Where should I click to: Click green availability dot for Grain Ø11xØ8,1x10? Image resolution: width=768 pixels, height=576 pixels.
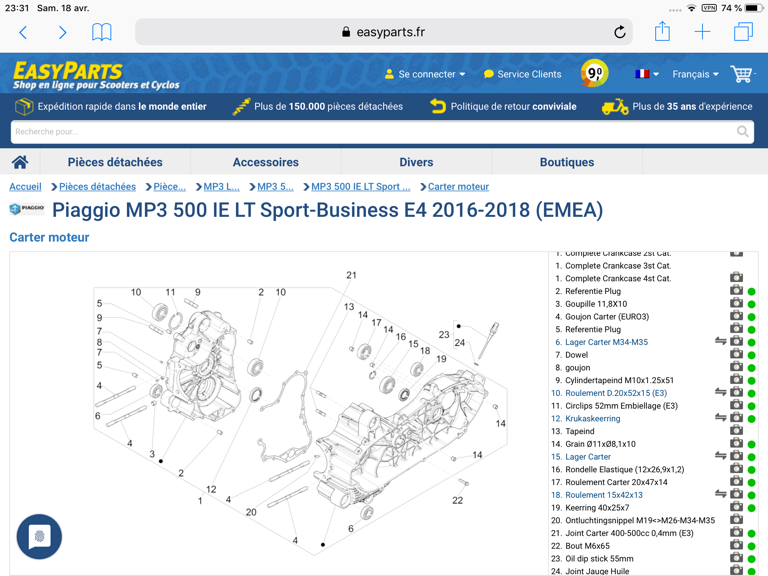click(751, 444)
